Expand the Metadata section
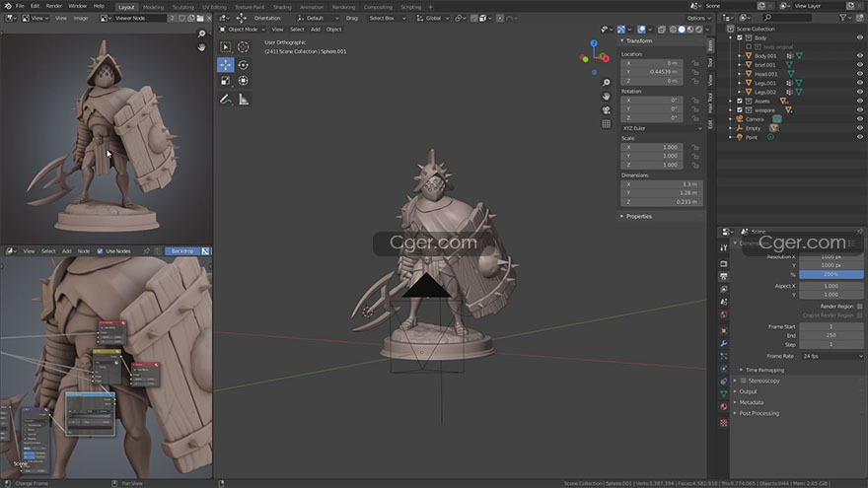This screenshot has width=868, height=488. coord(751,402)
